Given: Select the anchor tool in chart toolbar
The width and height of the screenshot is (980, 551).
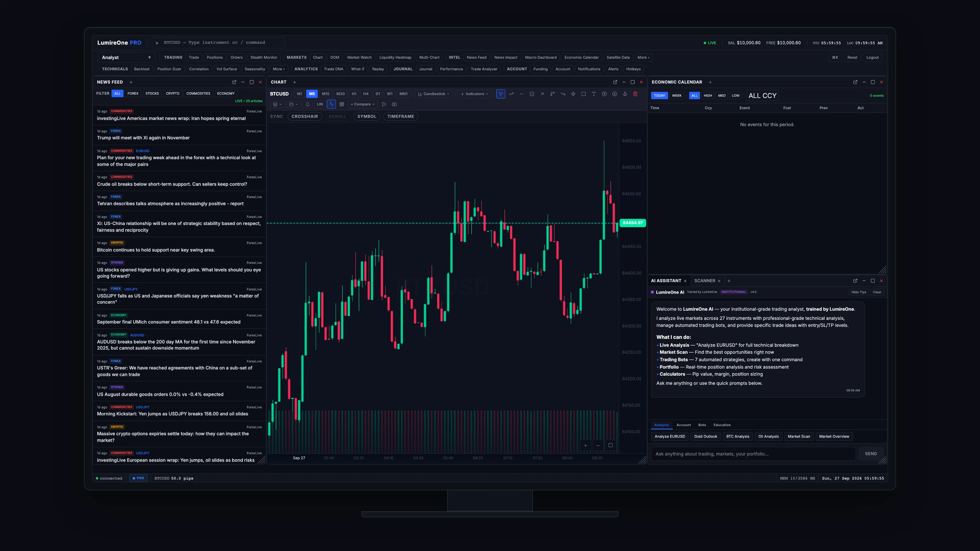Looking at the screenshot, I should click(625, 94).
